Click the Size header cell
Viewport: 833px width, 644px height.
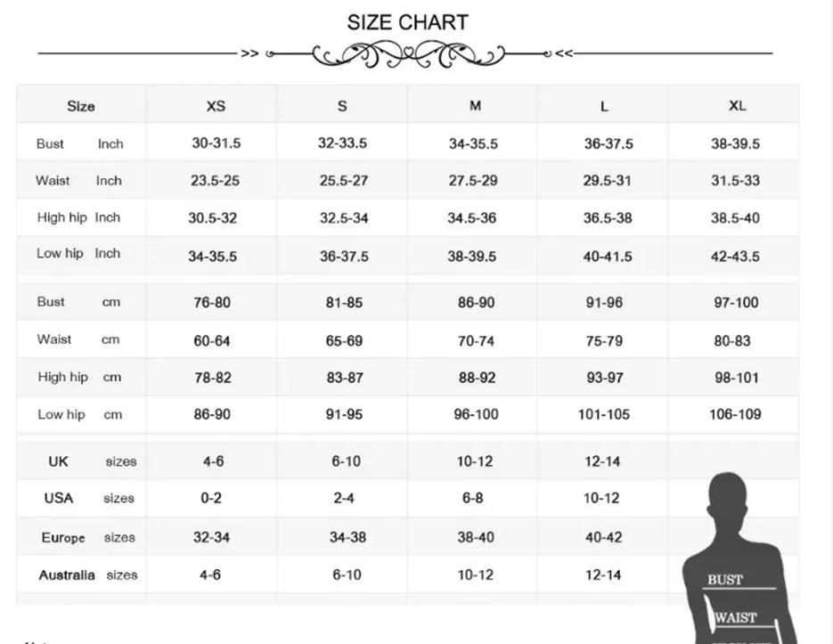[x=80, y=106]
